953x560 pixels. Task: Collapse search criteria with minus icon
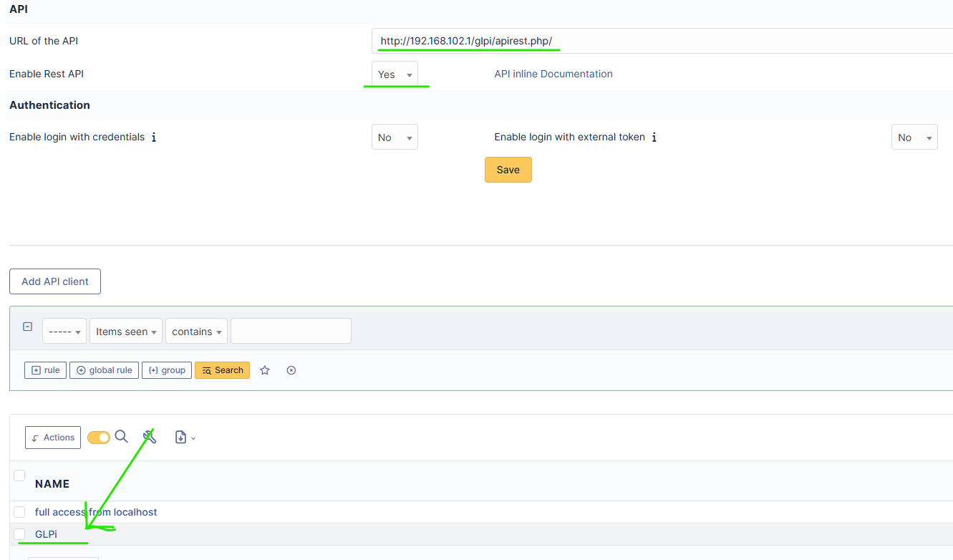click(x=27, y=327)
